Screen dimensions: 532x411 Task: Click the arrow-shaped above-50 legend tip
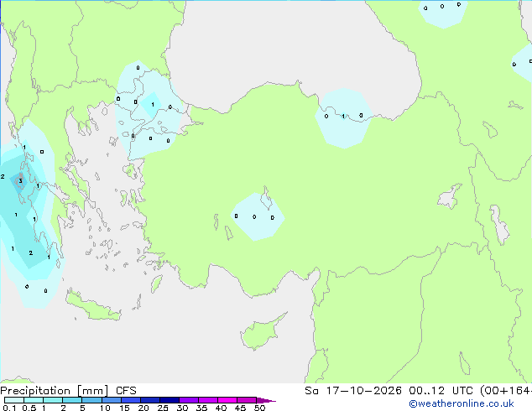266,400
